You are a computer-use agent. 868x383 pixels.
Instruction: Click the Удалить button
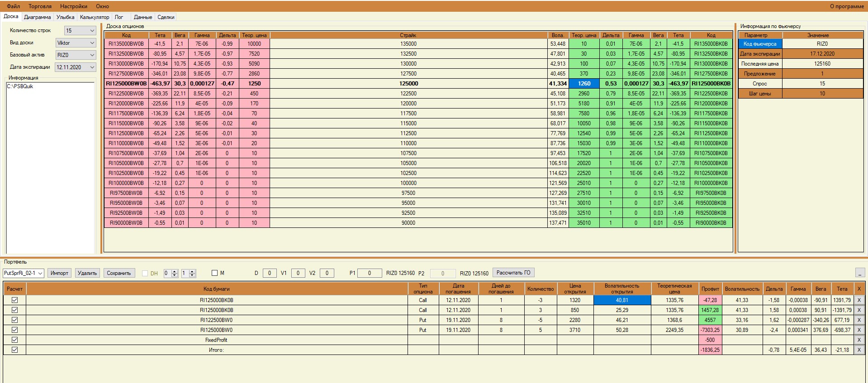tap(87, 273)
